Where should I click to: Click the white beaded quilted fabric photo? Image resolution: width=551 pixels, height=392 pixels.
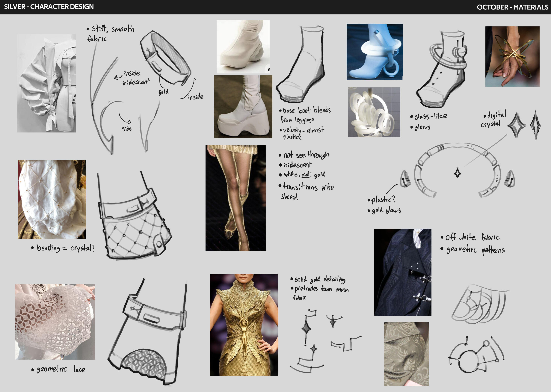coord(52,199)
